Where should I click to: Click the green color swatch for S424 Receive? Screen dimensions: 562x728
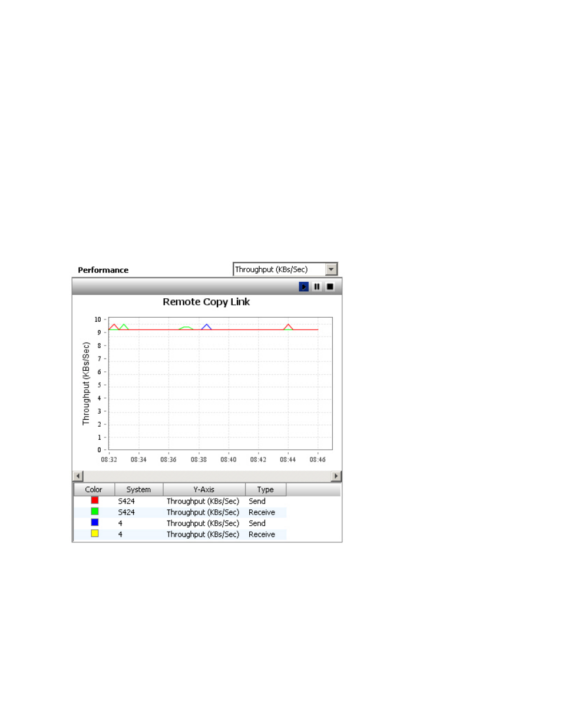coord(94,512)
